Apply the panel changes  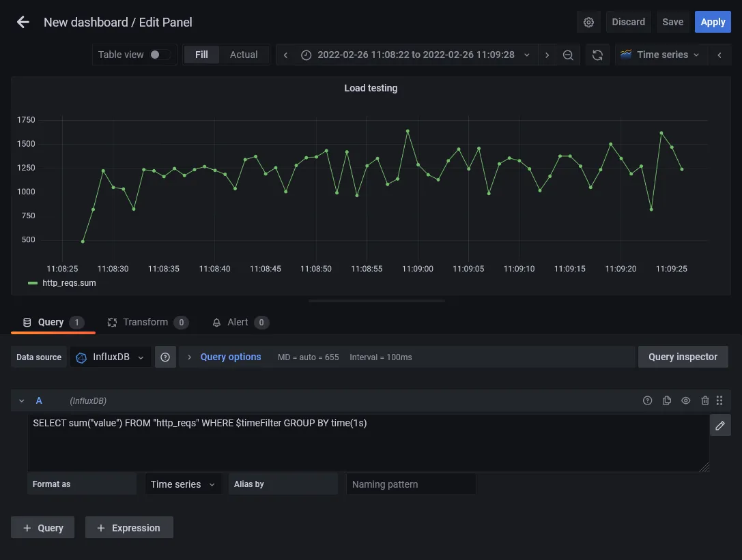point(713,21)
